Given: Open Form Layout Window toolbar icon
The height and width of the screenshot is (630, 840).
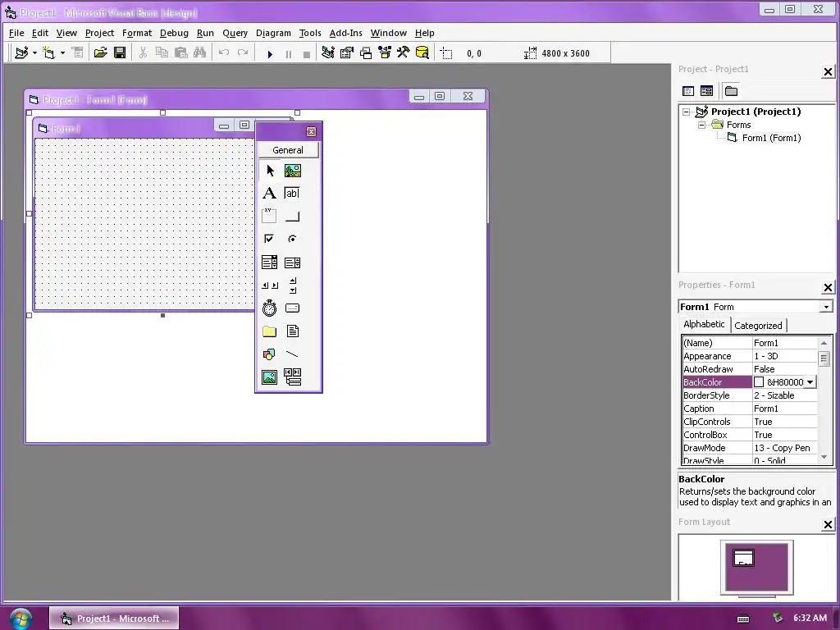Looking at the screenshot, I should (x=366, y=53).
